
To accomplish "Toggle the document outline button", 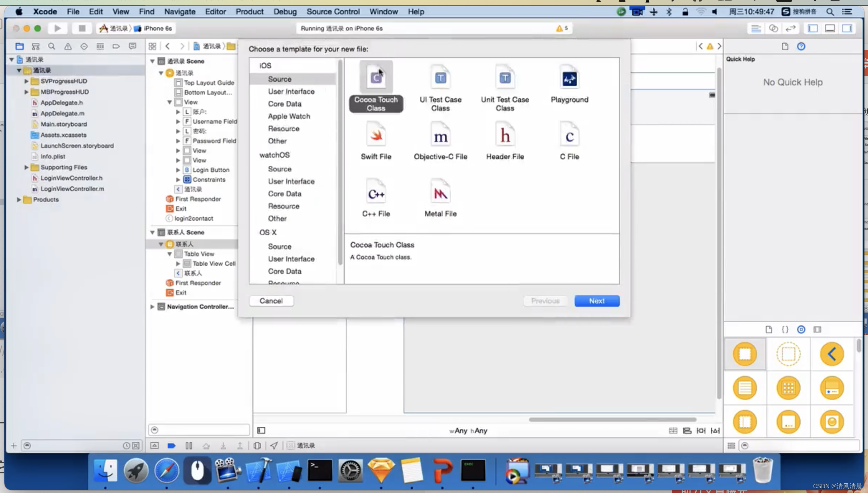I will pyautogui.click(x=261, y=430).
